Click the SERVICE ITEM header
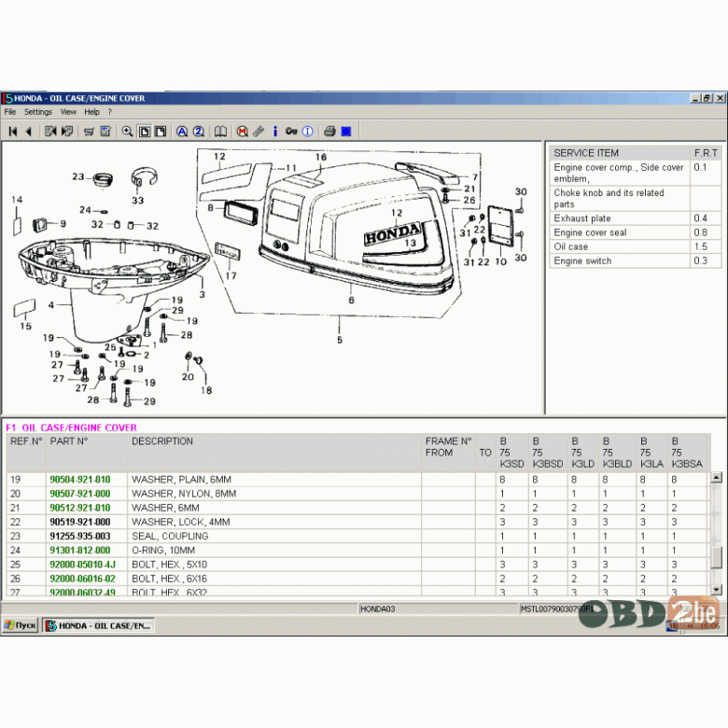Screen dimensions: 728x728 point(586,153)
